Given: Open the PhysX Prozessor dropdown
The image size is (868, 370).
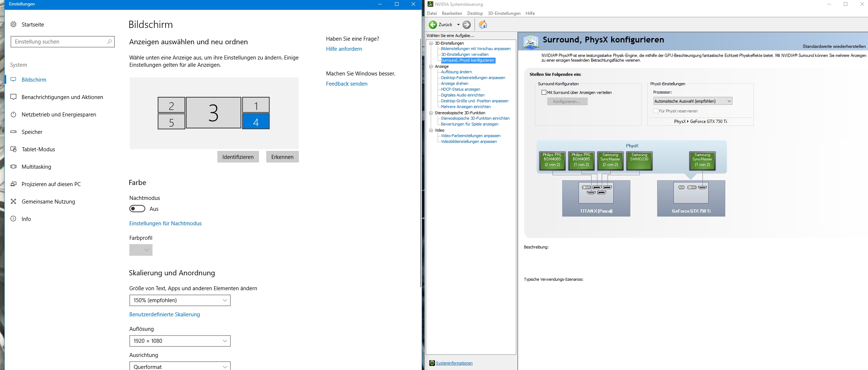Looking at the screenshot, I should (693, 101).
